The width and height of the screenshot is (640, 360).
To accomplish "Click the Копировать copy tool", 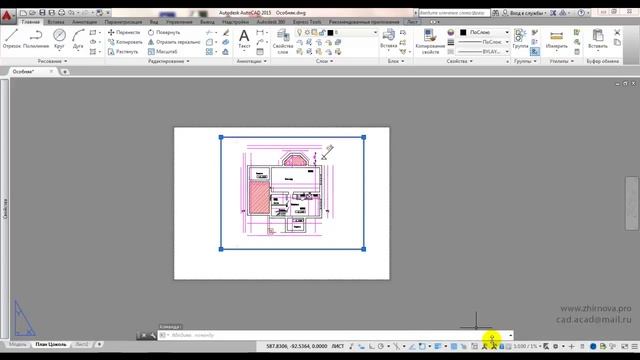I will 125,42.
